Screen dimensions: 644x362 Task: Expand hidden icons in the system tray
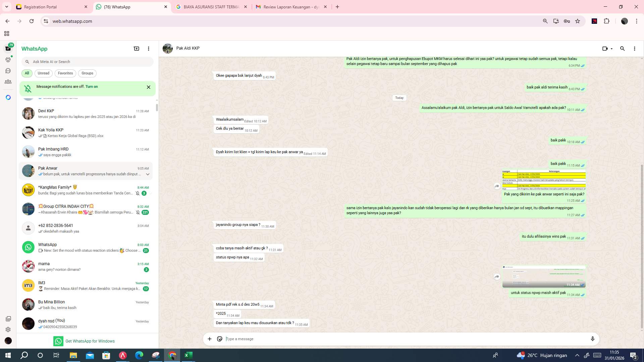pos(577,355)
